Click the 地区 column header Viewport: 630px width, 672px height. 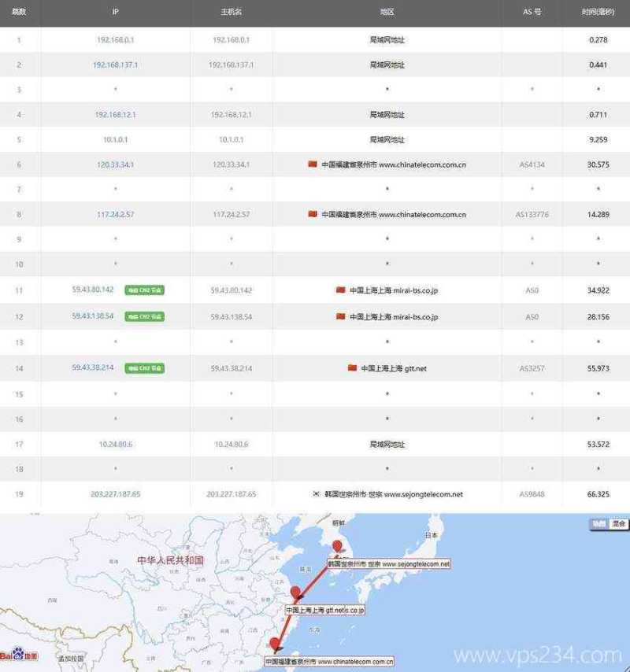click(387, 13)
